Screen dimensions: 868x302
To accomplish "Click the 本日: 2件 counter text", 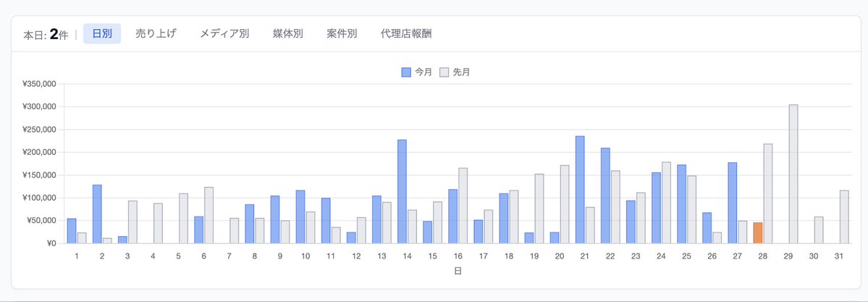I will (x=46, y=34).
